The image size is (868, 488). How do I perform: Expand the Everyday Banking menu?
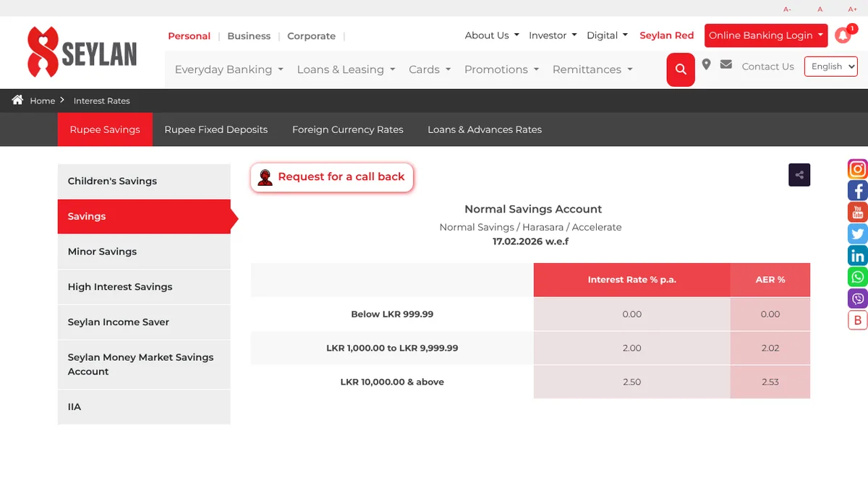pos(229,69)
